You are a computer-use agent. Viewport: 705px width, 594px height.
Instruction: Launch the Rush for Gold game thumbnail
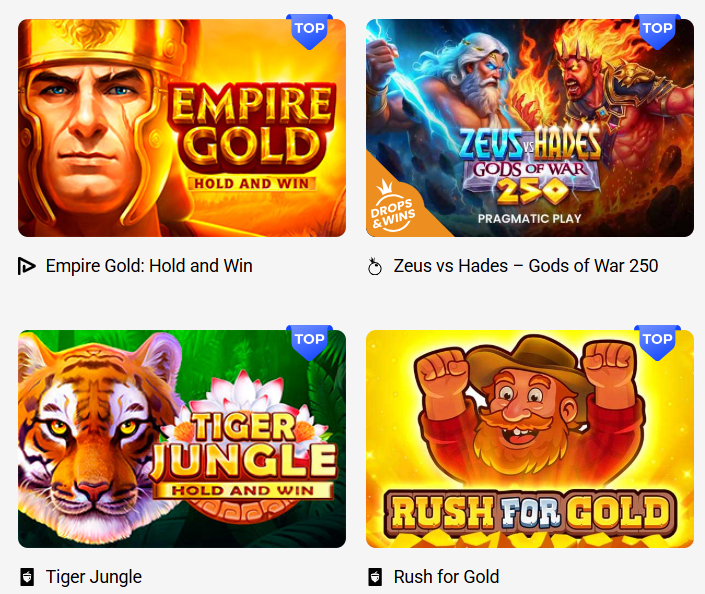[530, 439]
